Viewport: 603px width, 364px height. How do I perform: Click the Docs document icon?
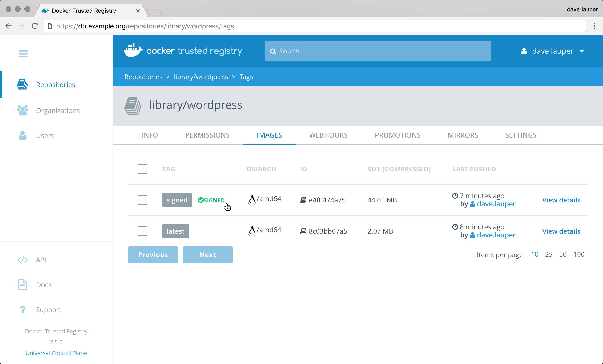pyautogui.click(x=23, y=285)
